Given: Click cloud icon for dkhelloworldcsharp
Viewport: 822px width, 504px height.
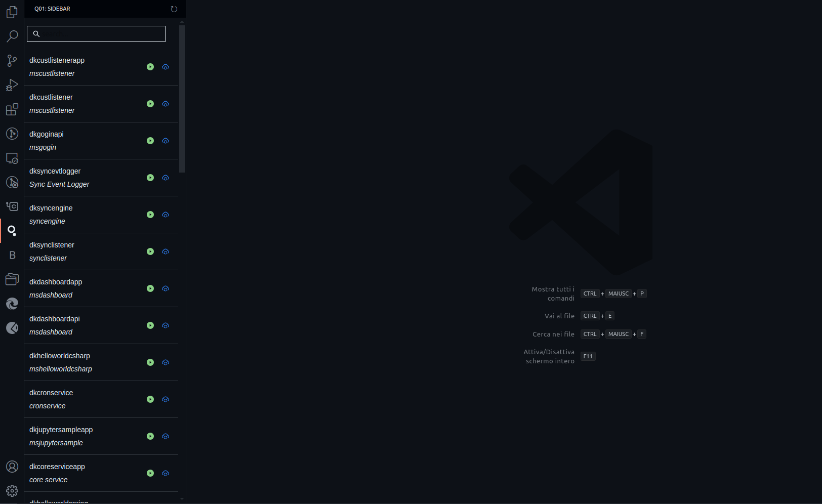Looking at the screenshot, I should [166, 362].
